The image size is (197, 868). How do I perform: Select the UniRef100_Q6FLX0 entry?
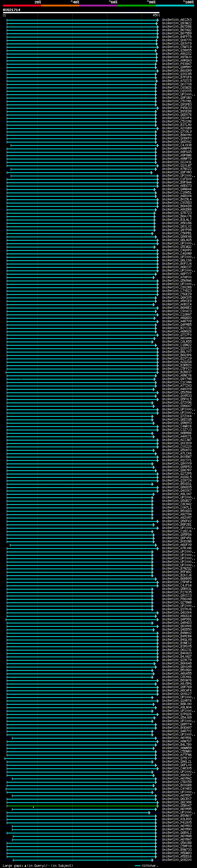tap(176, 765)
